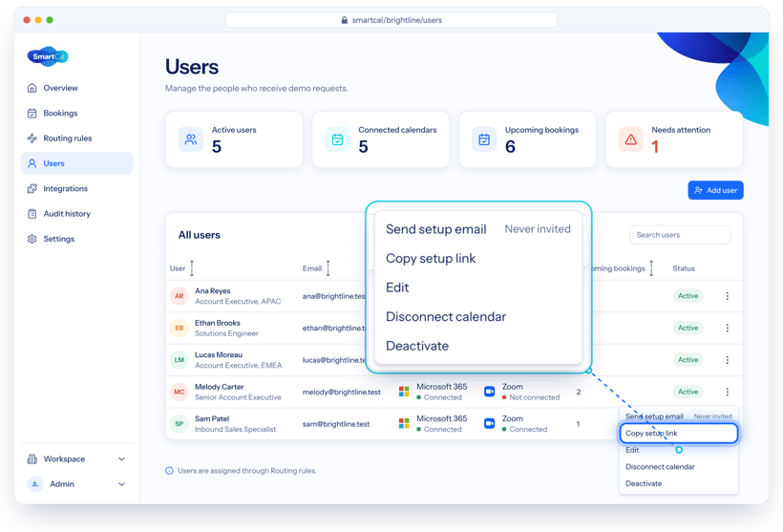Click the name Ethan Brooks
Image resolution: width=783 pixels, height=532 pixels.
click(218, 323)
